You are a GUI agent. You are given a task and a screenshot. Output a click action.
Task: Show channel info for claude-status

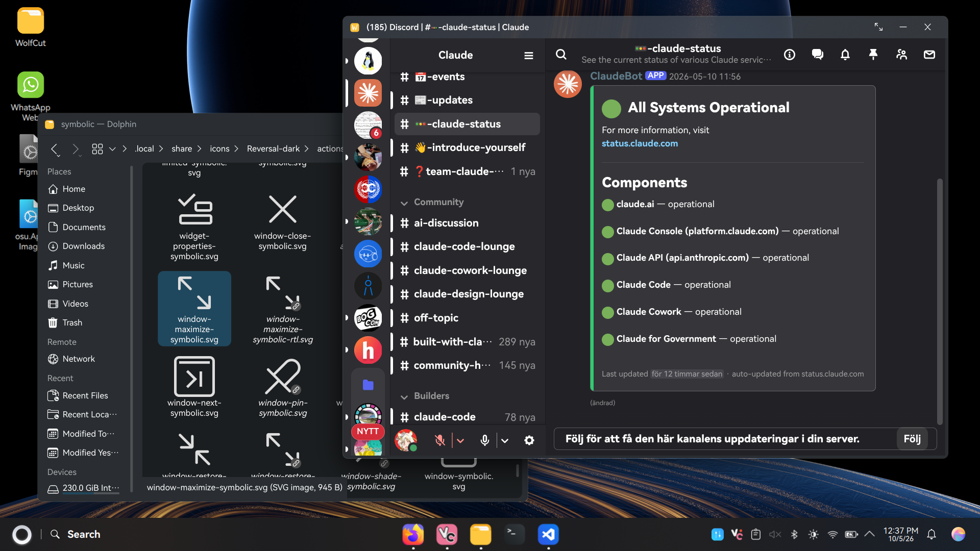pos(790,55)
